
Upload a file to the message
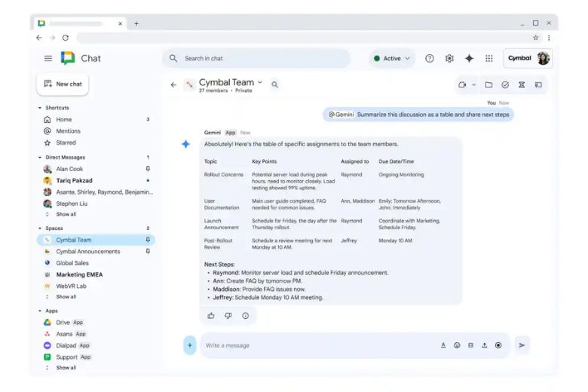pyautogui.click(x=485, y=345)
